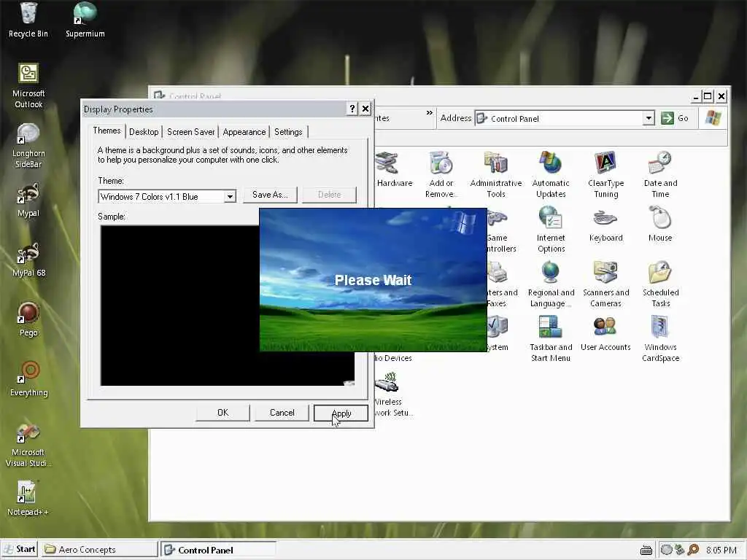Open Wireless Network Setup icon

(x=393, y=394)
